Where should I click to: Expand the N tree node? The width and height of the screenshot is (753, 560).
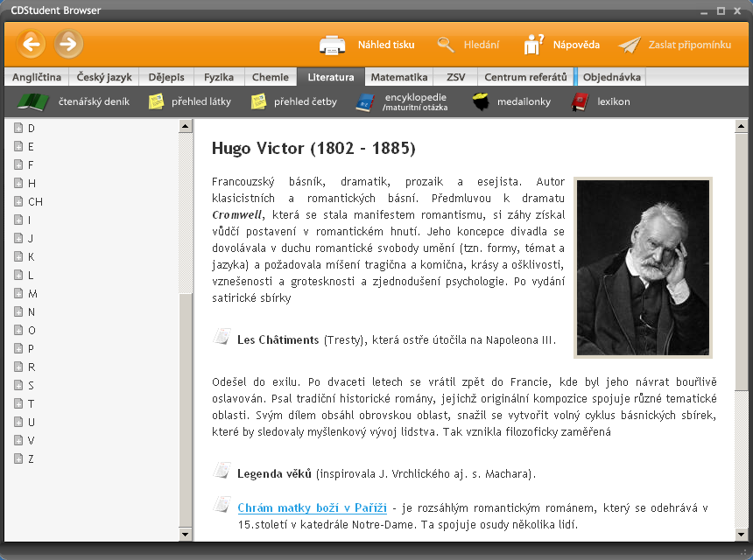[x=18, y=311]
